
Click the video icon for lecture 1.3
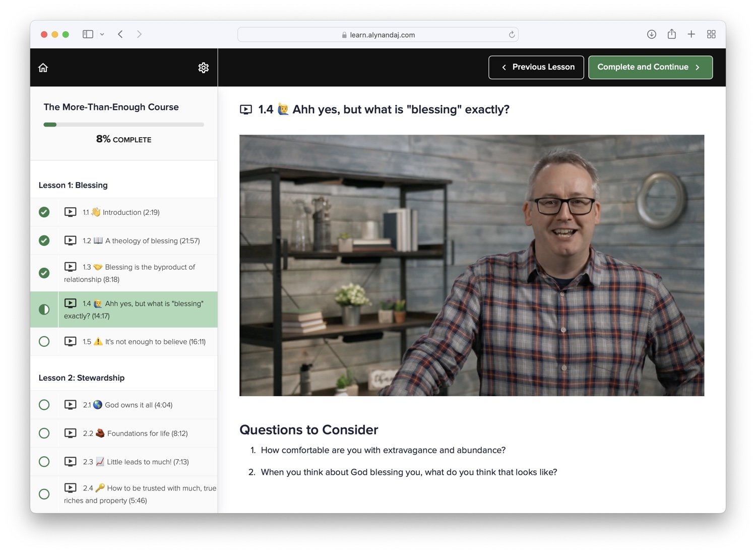tap(71, 267)
